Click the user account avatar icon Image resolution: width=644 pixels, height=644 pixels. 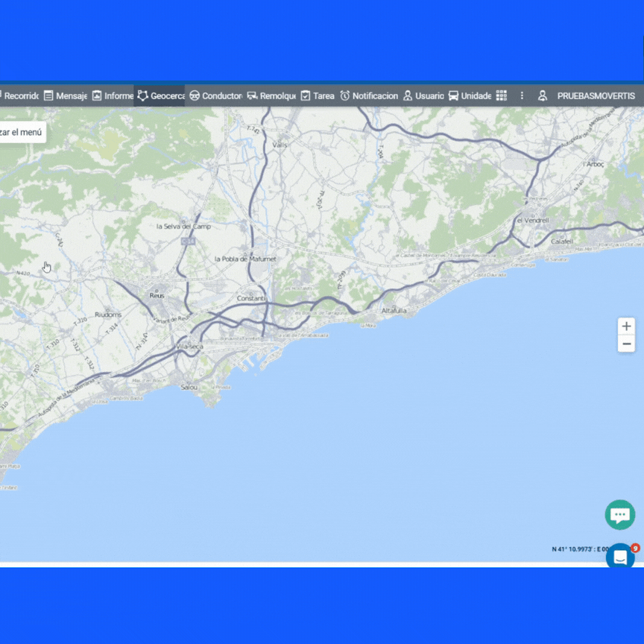coord(543,95)
